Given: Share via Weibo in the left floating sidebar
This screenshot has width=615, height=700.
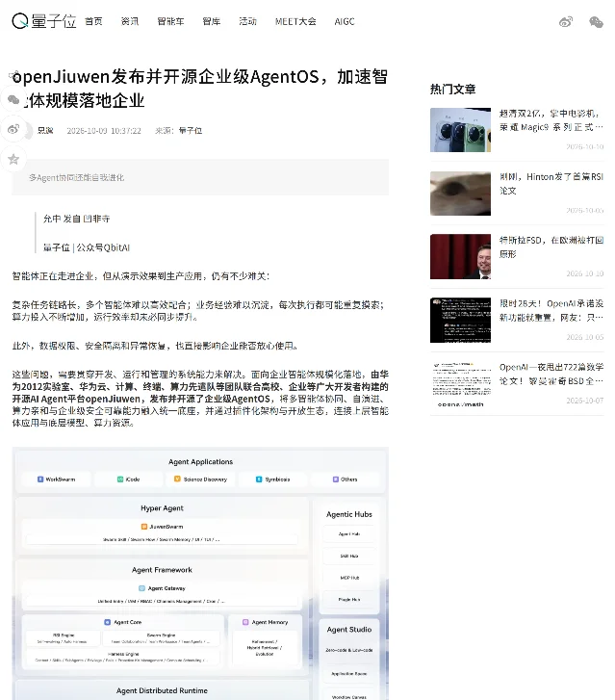Looking at the screenshot, I should click(x=13, y=129).
